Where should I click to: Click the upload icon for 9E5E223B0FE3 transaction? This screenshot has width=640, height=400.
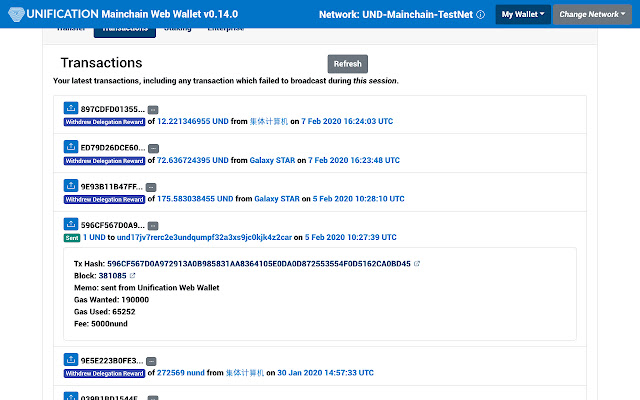(x=71, y=360)
